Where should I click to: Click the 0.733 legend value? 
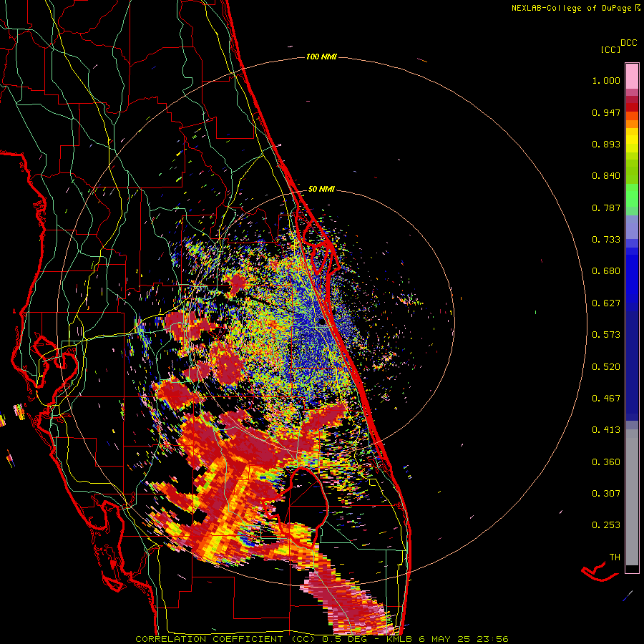tap(606, 240)
